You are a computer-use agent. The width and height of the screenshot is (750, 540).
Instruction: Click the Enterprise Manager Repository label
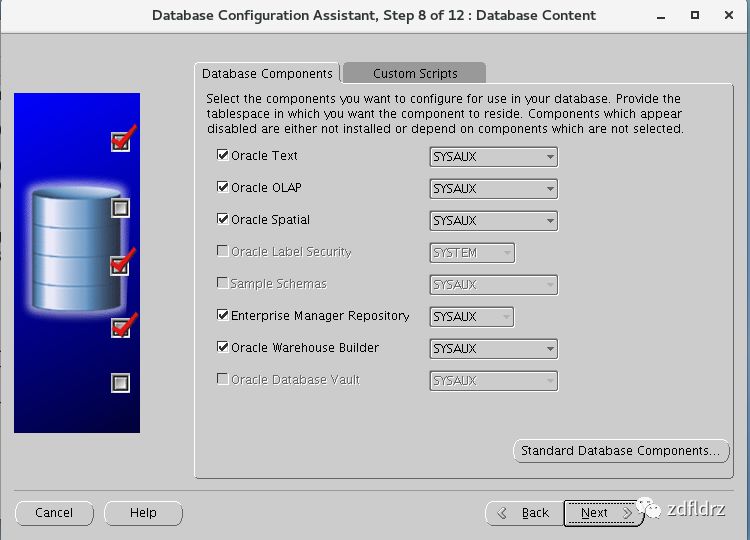[320, 316]
